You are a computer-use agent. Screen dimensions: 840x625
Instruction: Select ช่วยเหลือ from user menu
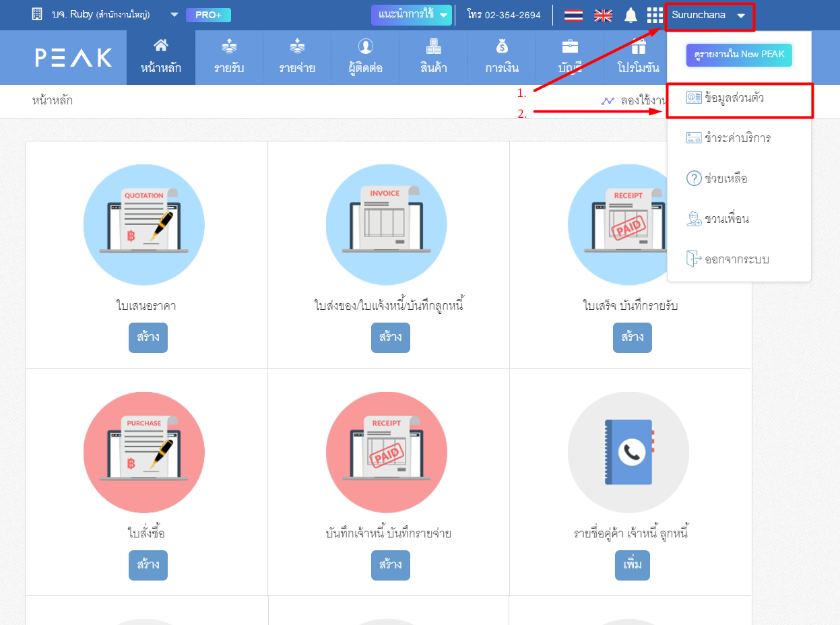click(739, 178)
